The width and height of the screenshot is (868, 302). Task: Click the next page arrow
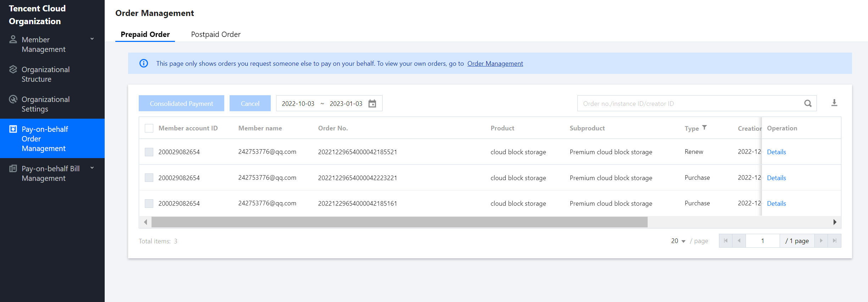(821, 241)
